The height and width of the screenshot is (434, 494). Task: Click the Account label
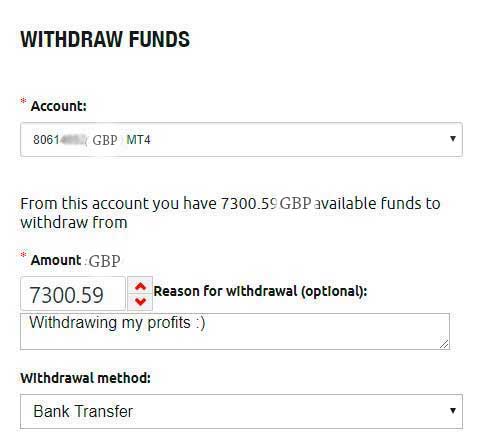59,106
